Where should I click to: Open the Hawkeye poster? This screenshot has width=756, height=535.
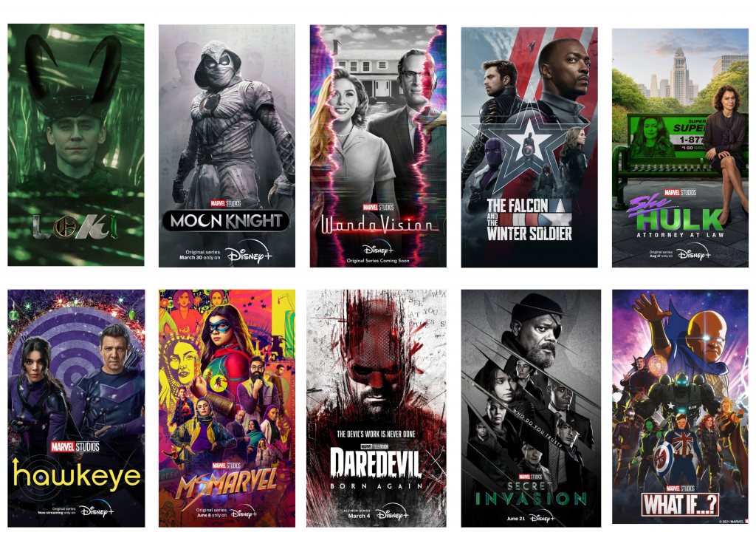(x=76, y=408)
